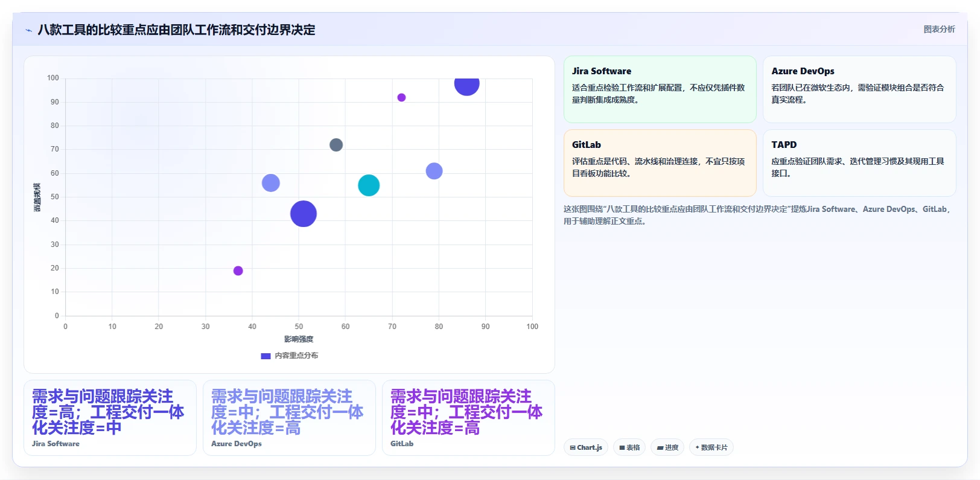
Task: Click the 图表分析 label in the header
Action: (939, 29)
